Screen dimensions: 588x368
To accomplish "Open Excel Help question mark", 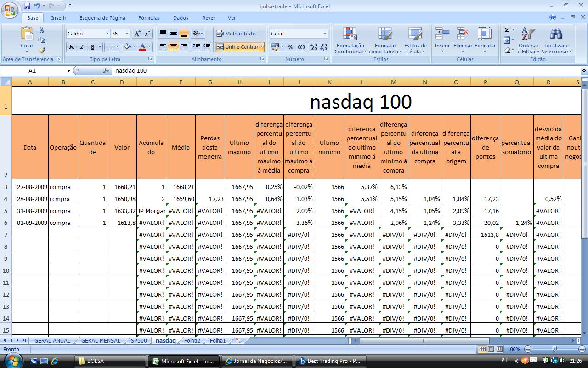I will click(553, 17).
